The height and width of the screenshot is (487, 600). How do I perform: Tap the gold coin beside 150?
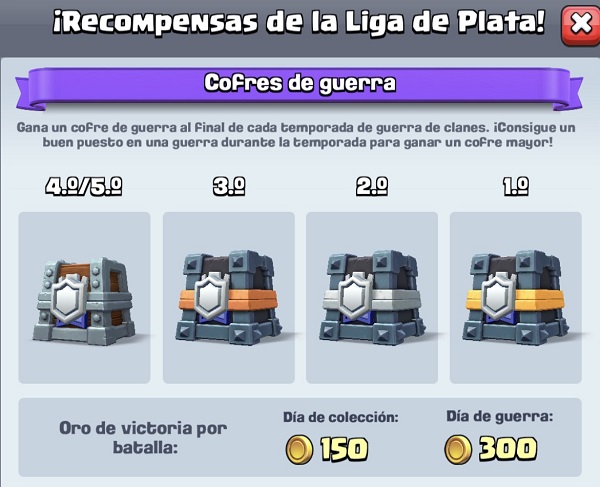click(x=299, y=449)
